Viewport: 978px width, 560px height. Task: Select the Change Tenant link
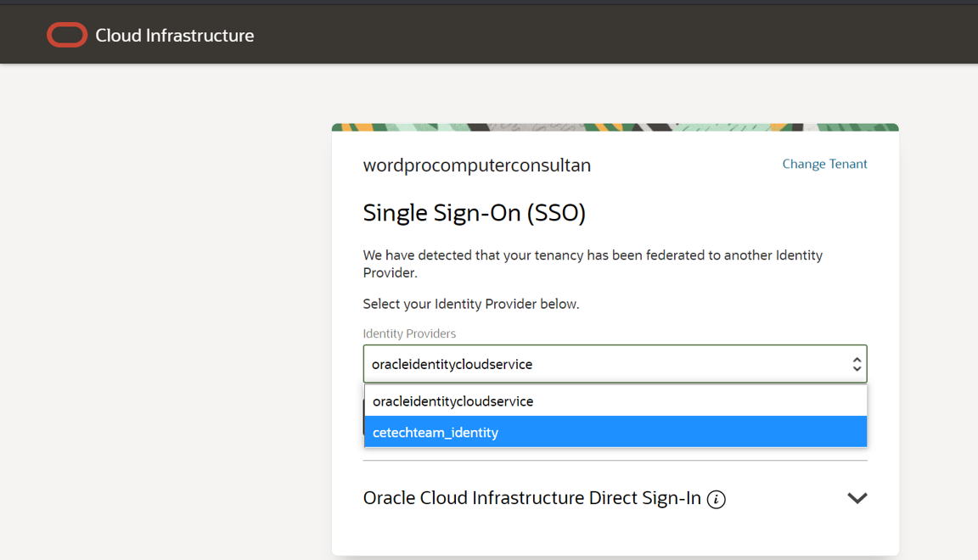coord(824,164)
